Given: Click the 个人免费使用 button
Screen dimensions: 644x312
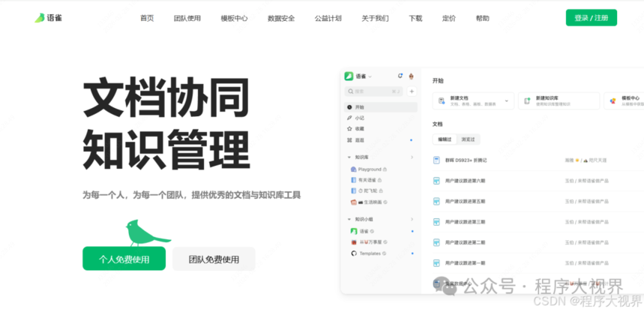Looking at the screenshot, I should point(124,259).
